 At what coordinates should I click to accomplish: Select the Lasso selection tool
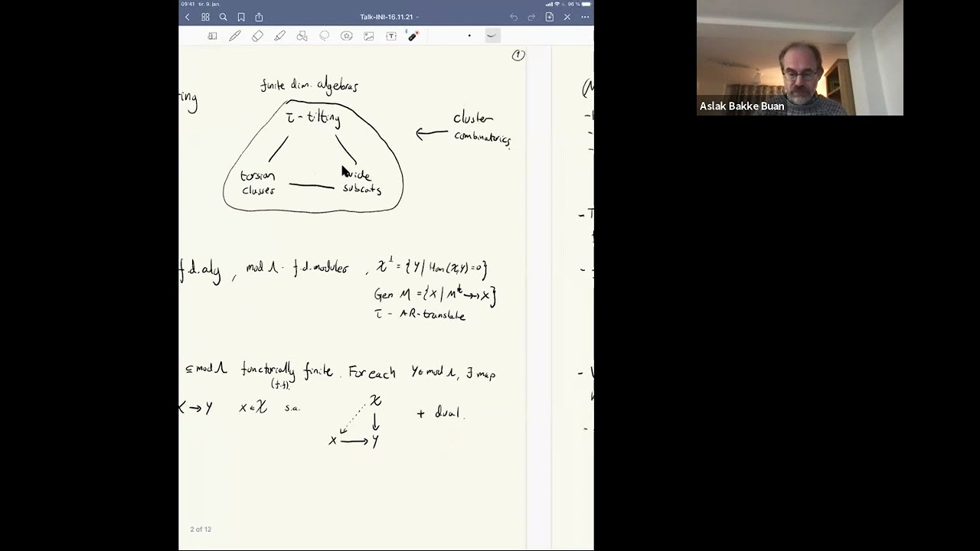(324, 36)
